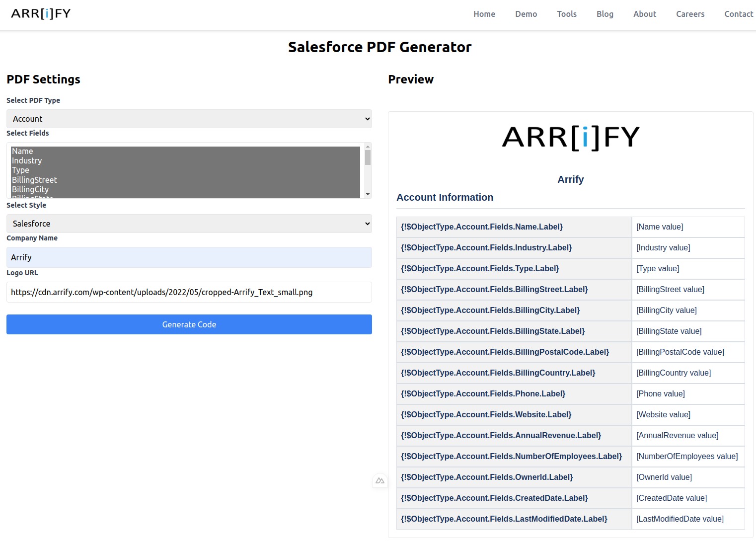
Task: Go to the Blog section
Action: (x=605, y=14)
